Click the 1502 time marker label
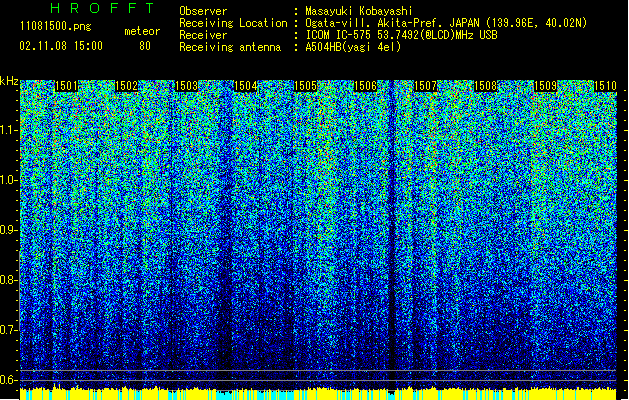 point(126,86)
